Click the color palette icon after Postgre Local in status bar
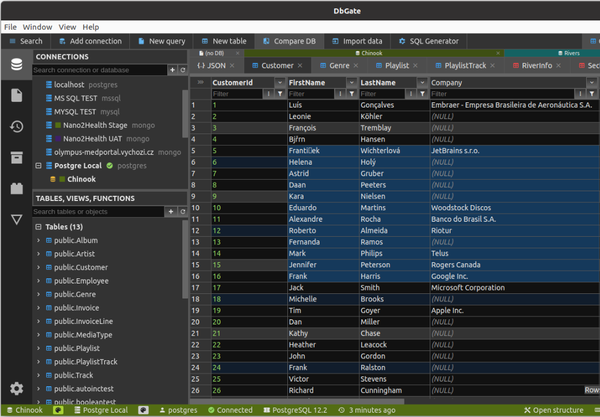The image size is (600, 417). pos(143,410)
